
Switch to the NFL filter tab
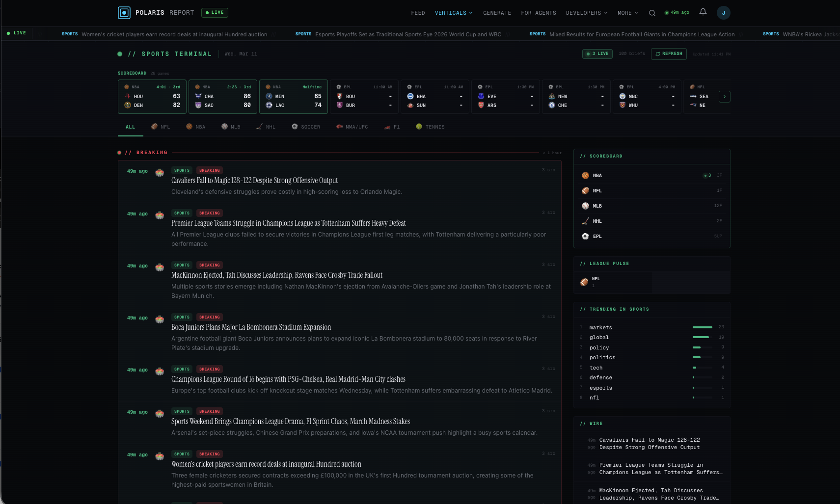pos(161,127)
